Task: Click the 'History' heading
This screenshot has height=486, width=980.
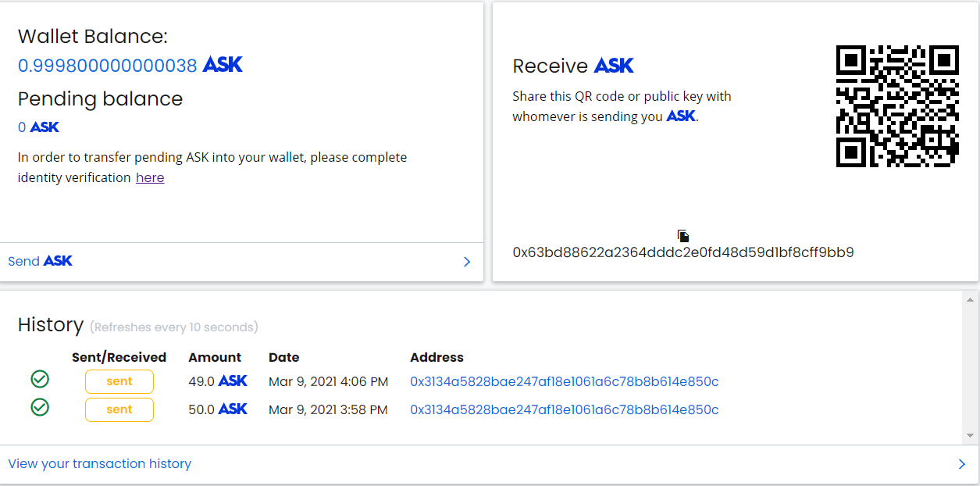Action: click(x=51, y=325)
